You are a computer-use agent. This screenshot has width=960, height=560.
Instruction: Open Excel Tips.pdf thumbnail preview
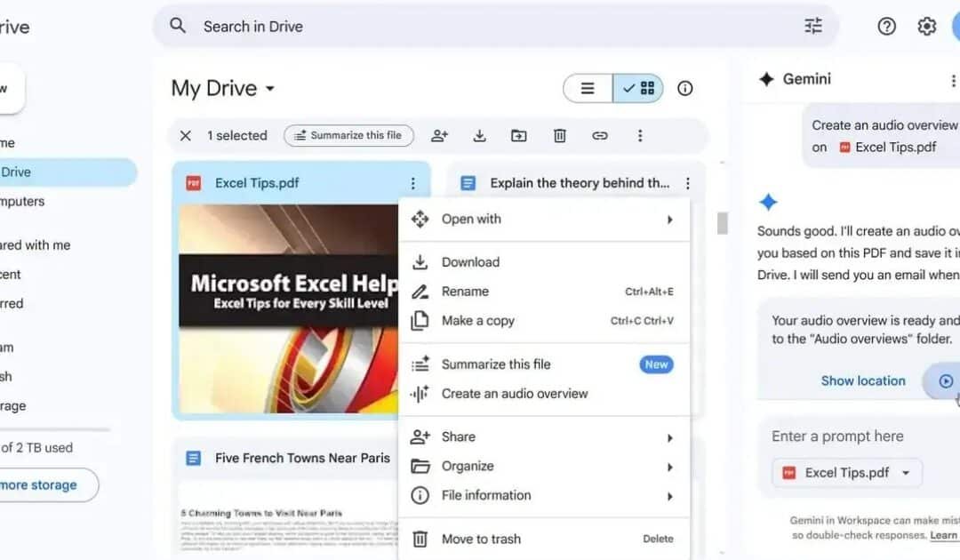click(288, 308)
